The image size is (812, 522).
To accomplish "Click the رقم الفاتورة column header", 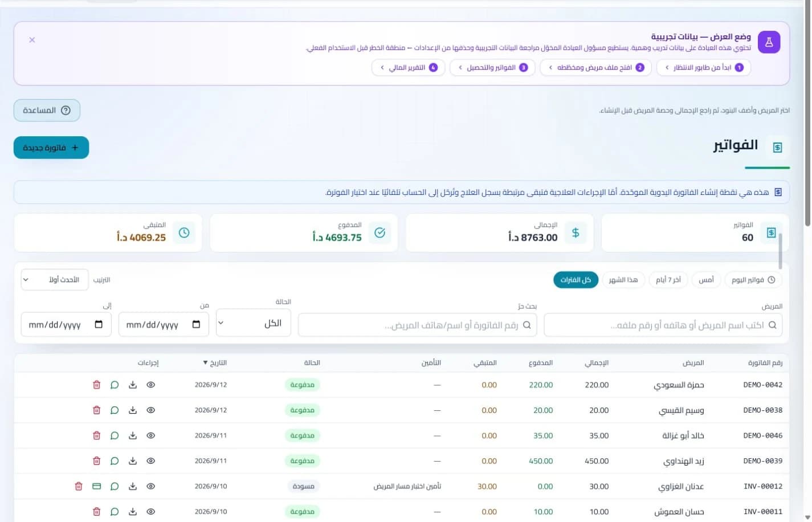I will coord(765,363).
